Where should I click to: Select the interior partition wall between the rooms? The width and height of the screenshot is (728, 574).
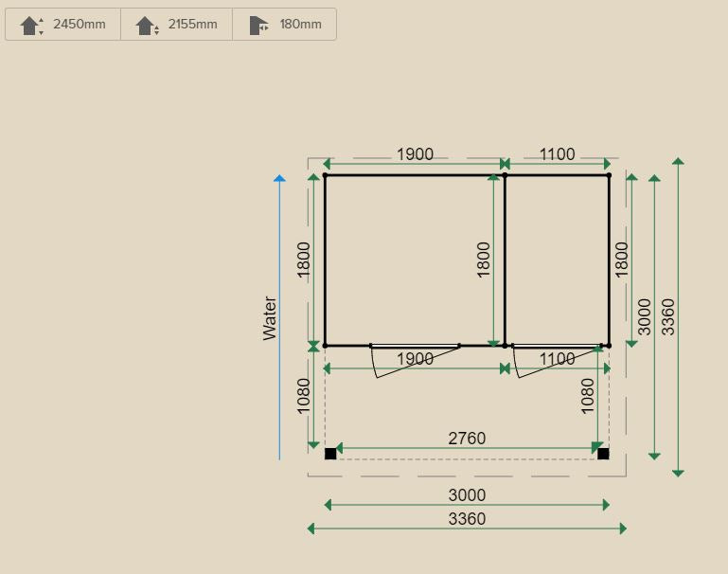coord(505,260)
